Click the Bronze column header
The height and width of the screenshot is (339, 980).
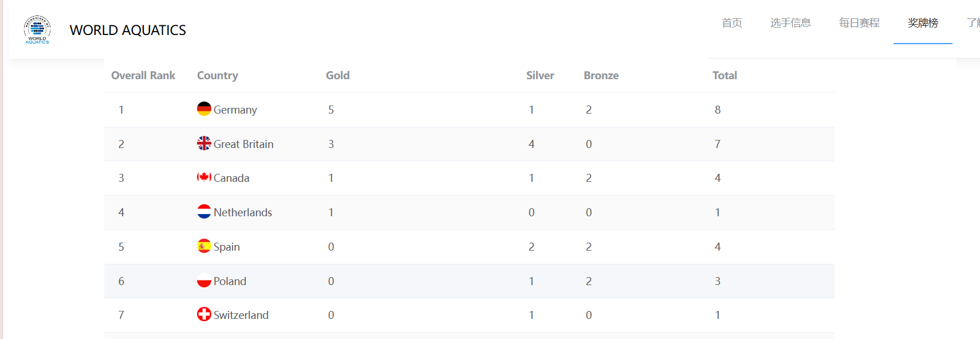pos(601,75)
